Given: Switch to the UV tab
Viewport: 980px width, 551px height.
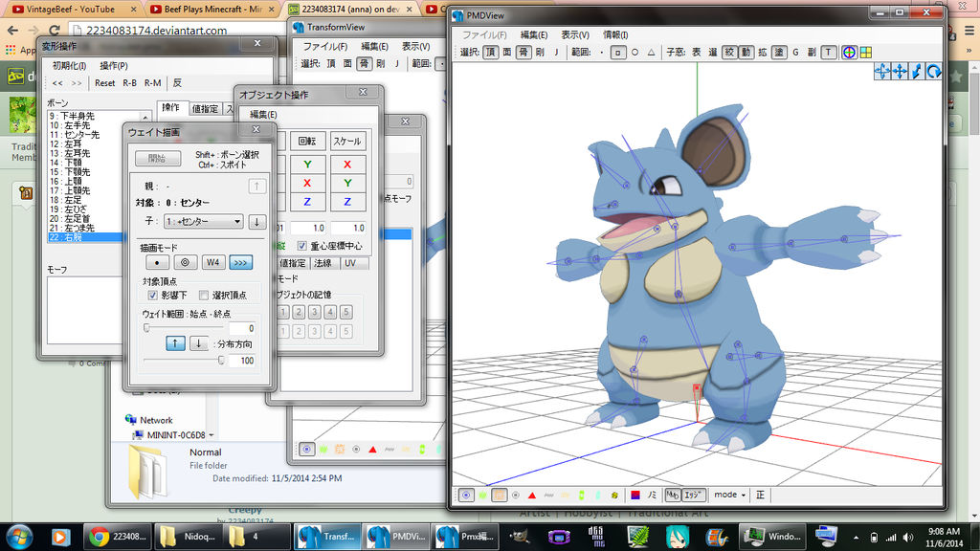Looking at the screenshot, I should click(350, 262).
